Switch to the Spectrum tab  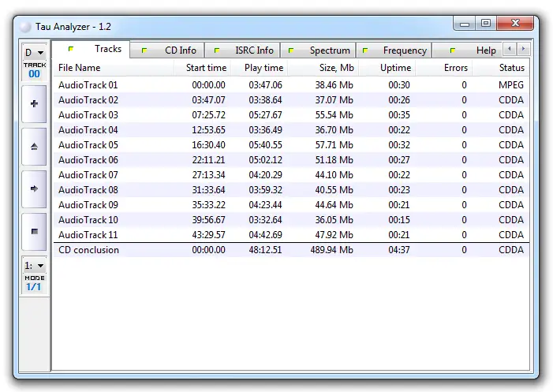tap(318, 50)
